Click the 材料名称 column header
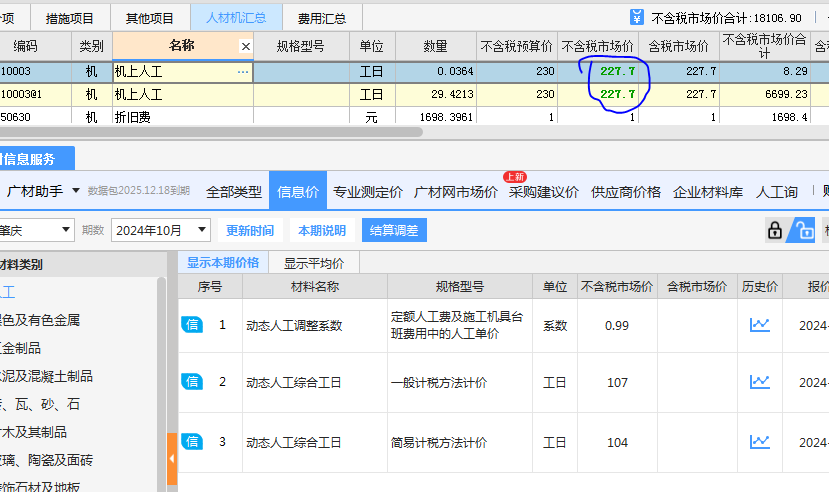This screenshot has height=492, width=829. click(315, 286)
